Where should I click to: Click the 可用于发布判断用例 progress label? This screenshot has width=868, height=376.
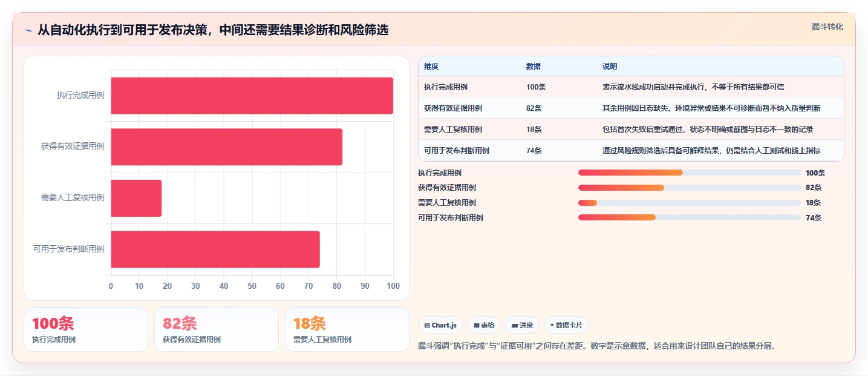click(451, 218)
